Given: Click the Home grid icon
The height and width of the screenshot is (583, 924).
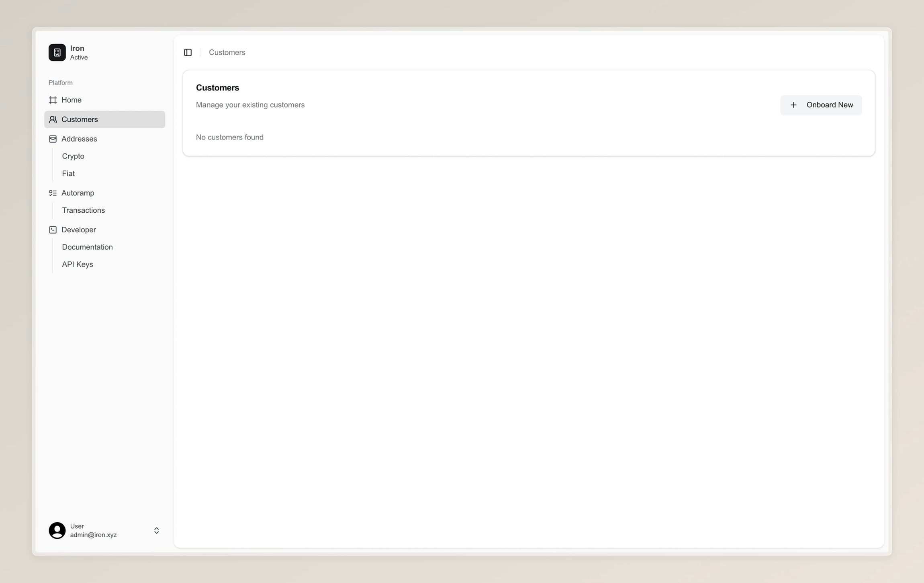Looking at the screenshot, I should point(53,100).
